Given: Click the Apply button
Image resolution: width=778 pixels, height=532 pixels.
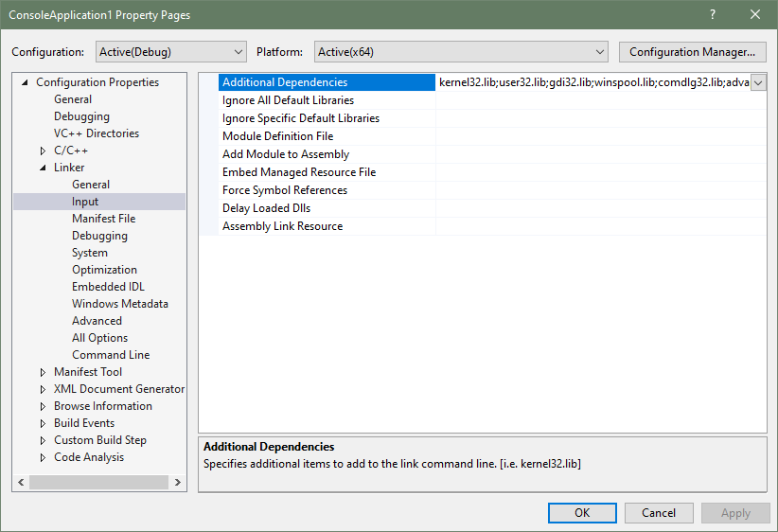Looking at the screenshot, I should 735,513.
